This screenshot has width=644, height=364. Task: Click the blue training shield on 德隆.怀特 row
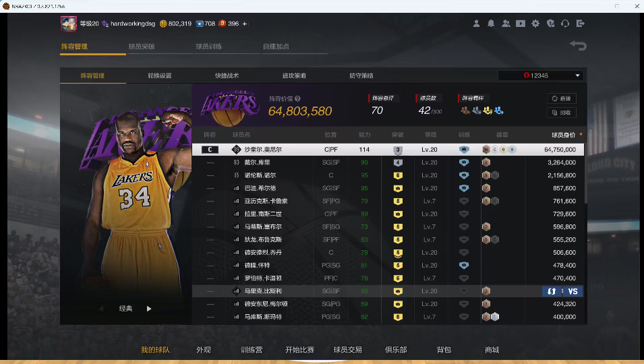(x=464, y=265)
